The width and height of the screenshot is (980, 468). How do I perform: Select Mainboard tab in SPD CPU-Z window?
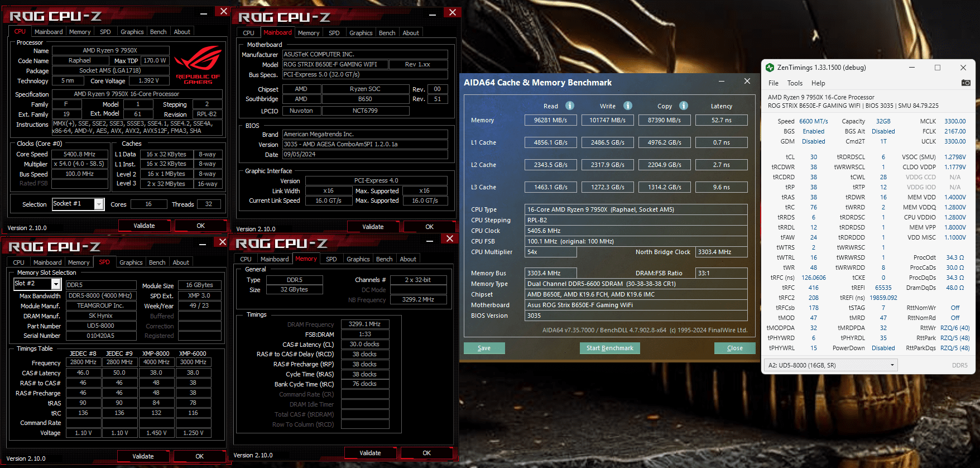pos(47,262)
